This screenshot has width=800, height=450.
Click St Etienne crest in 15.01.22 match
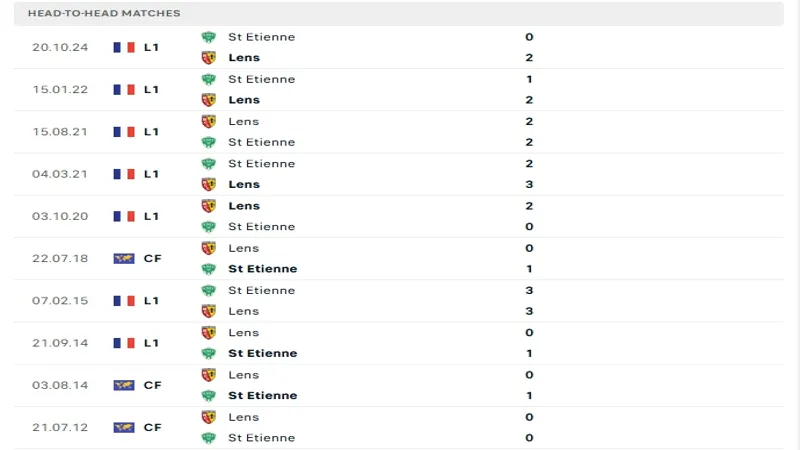209,79
